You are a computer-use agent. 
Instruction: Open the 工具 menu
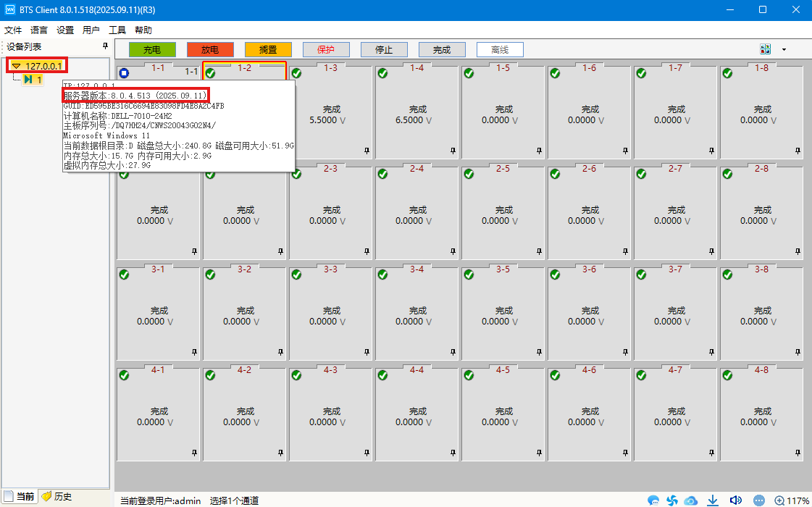117,30
